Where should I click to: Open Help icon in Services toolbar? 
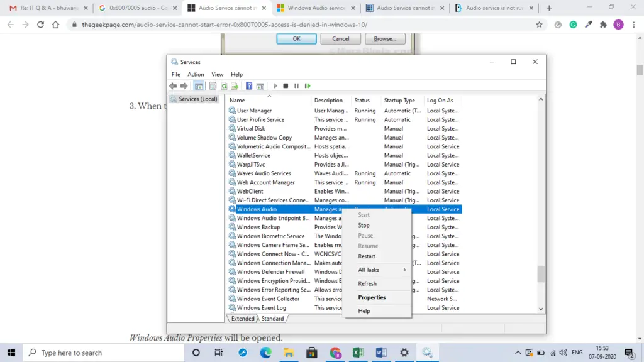(249, 85)
